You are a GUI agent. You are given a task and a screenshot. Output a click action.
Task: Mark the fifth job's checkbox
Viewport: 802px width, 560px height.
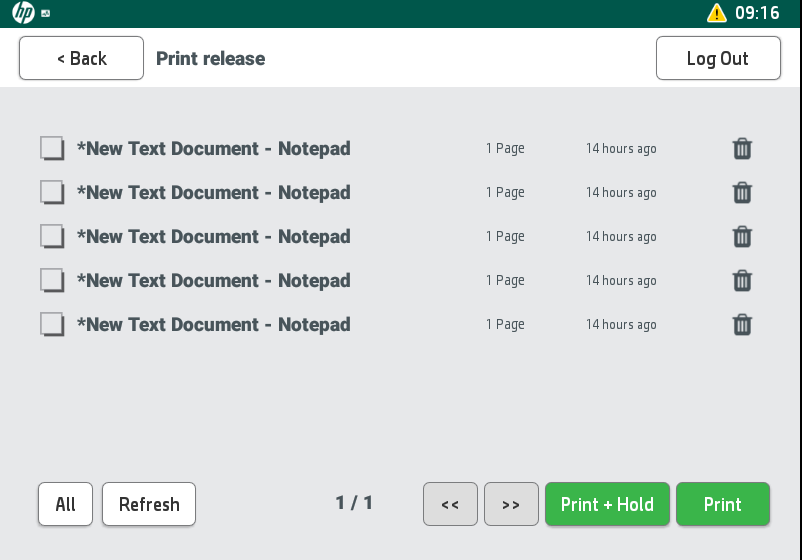coord(52,325)
